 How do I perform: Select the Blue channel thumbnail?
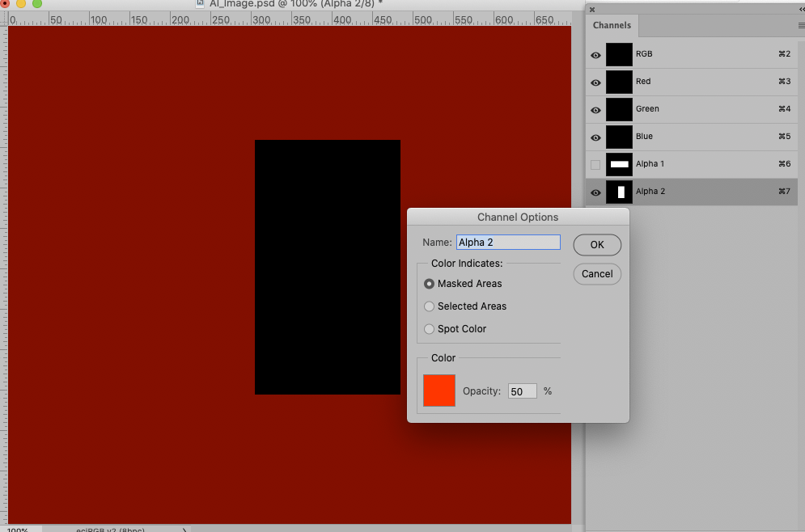pos(619,137)
